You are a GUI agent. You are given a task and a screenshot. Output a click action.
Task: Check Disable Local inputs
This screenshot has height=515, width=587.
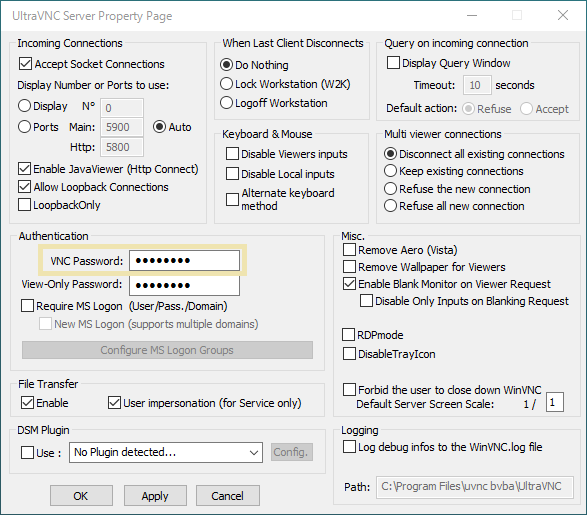232,174
